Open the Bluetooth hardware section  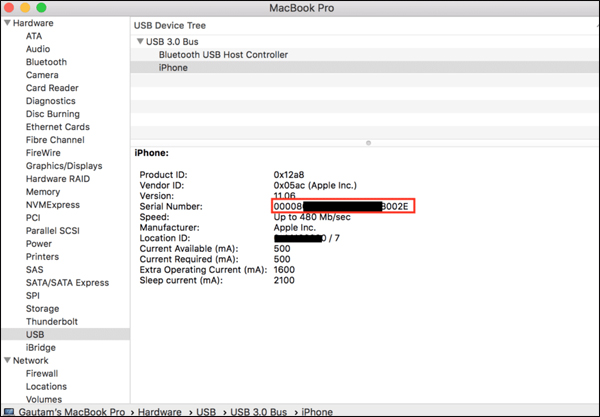click(46, 62)
